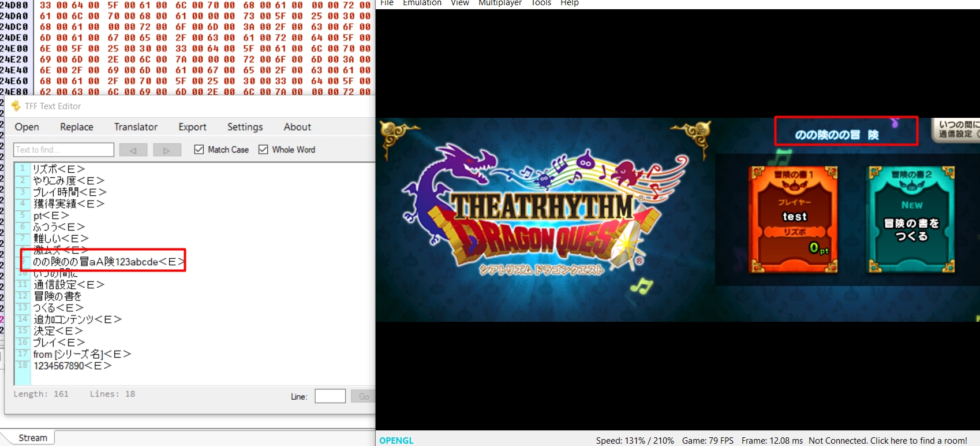The width and height of the screenshot is (980, 446).
Task: Click the OPENGL renderer status label
Action: pos(397,441)
